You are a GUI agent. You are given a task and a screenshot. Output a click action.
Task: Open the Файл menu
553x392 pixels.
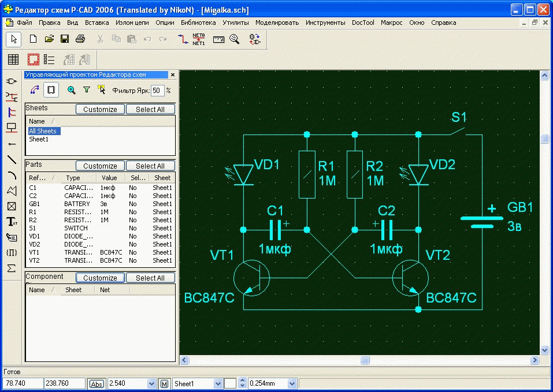(24, 23)
